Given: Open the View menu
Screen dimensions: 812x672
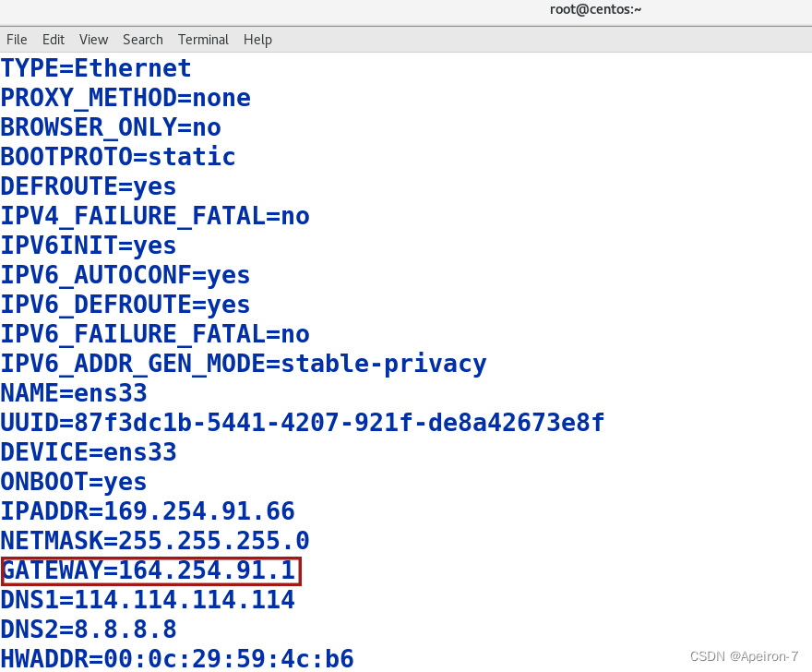Looking at the screenshot, I should point(93,40).
